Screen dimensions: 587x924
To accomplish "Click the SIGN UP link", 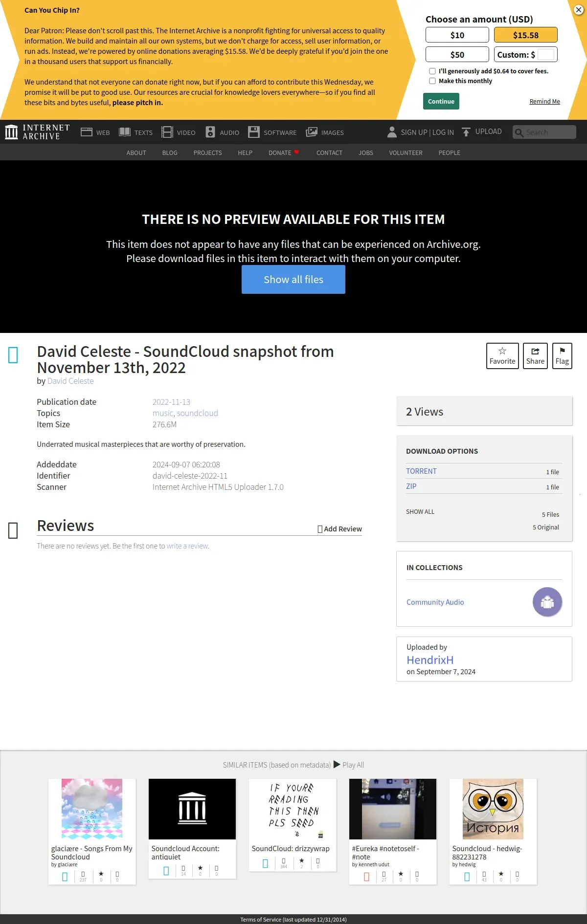I will (x=414, y=132).
